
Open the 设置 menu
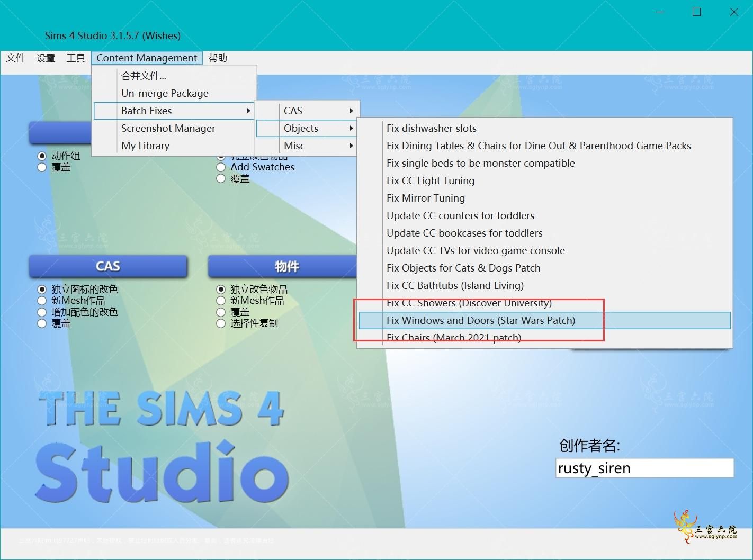point(46,58)
